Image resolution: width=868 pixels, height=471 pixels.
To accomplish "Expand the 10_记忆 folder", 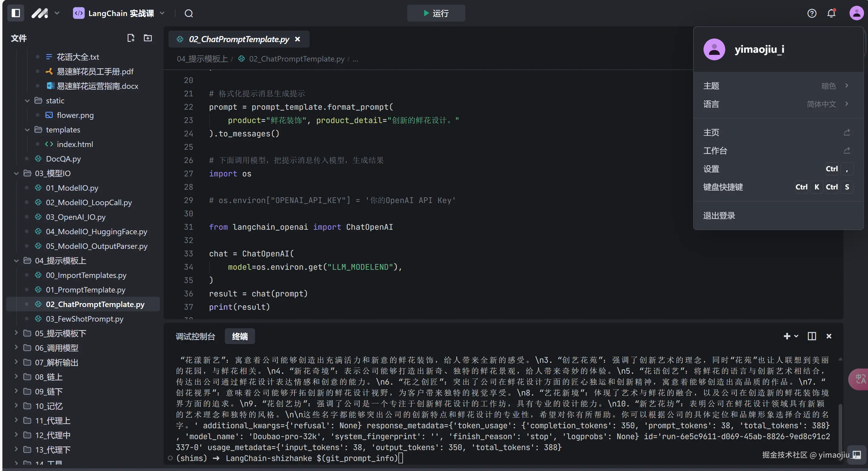I will (x=16, y=405).
